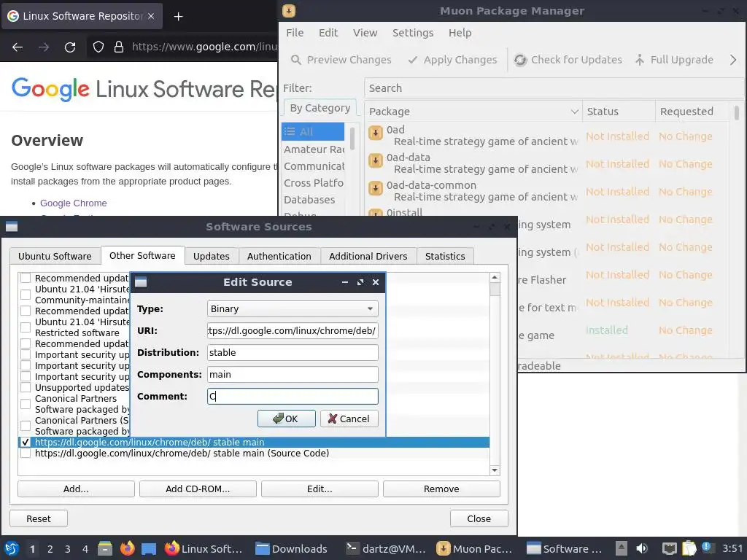Cancel the Edit Source dialog
This screenshot has height=560, width=747.
(349, 419)
